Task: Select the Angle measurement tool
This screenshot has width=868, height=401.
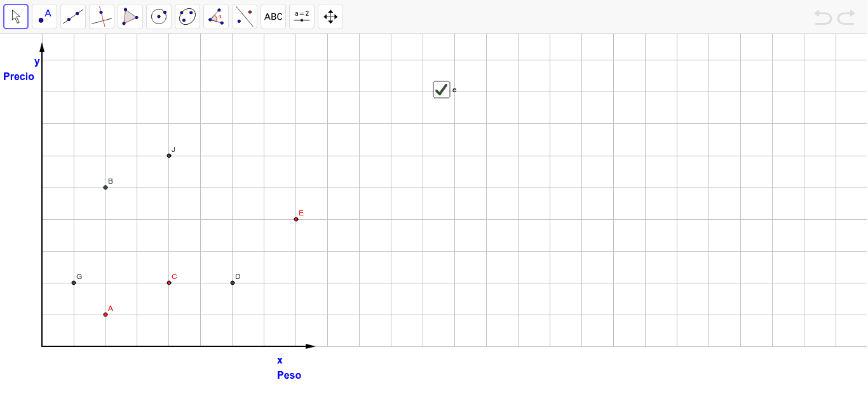Action: (216, 17)
